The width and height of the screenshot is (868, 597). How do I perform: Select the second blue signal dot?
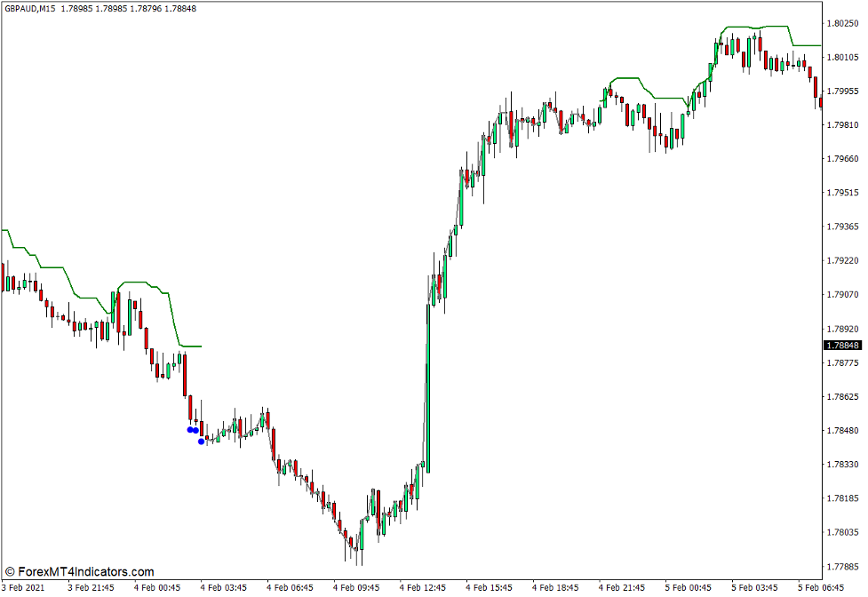196,429
